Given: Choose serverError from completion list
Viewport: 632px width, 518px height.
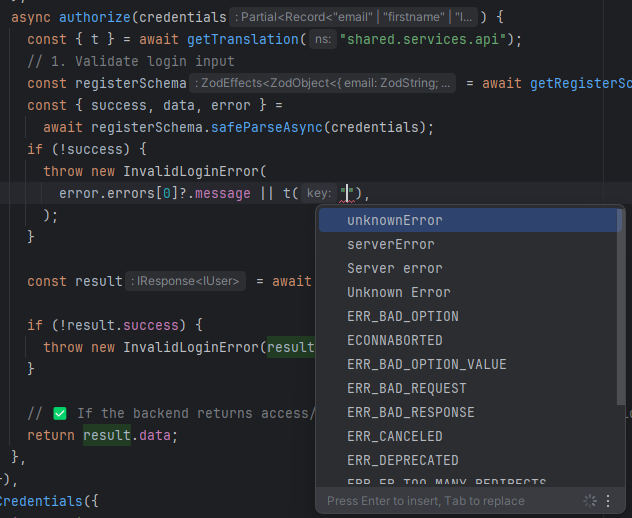Looking at the screenshot, I should coord(468,244).
